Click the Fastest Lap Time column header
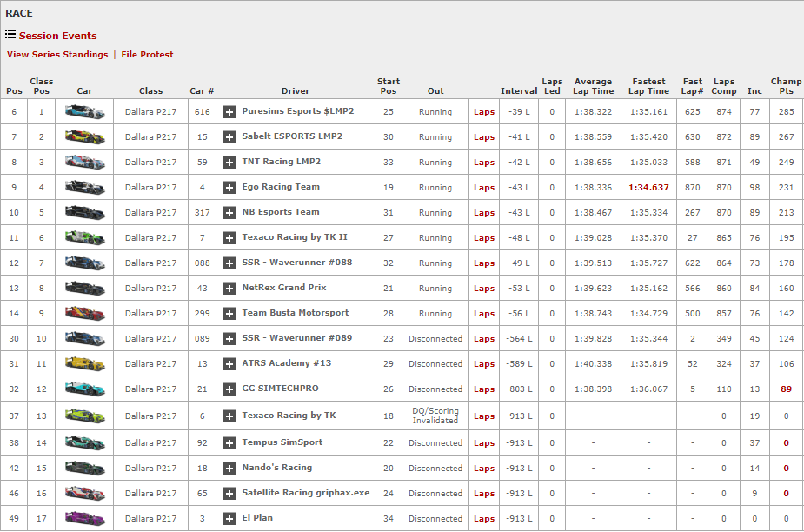This screenshot has height=532, width=804. [x=648, y=86]
